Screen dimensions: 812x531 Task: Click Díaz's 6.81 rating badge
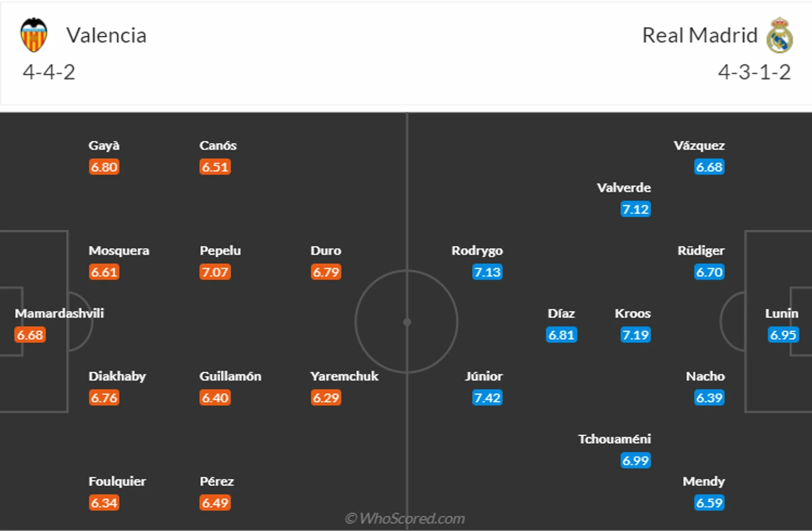pyautogui.click(x=561, y=335)
